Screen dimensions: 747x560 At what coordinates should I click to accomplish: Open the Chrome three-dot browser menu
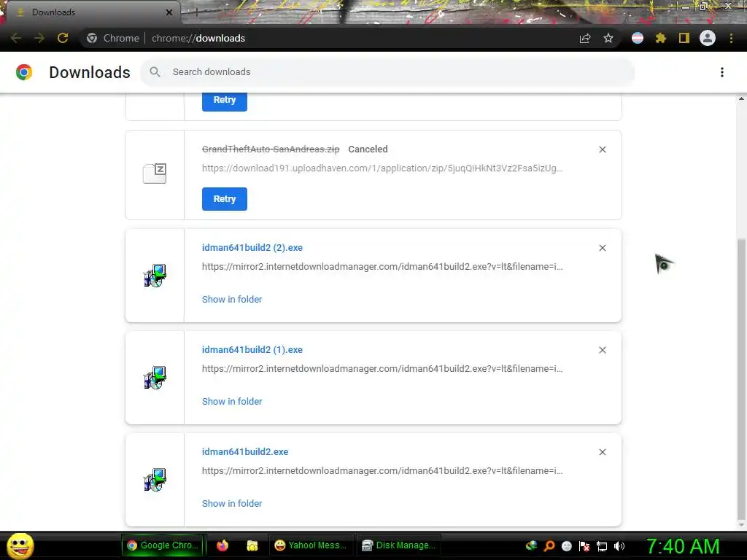tap(731, 38)
